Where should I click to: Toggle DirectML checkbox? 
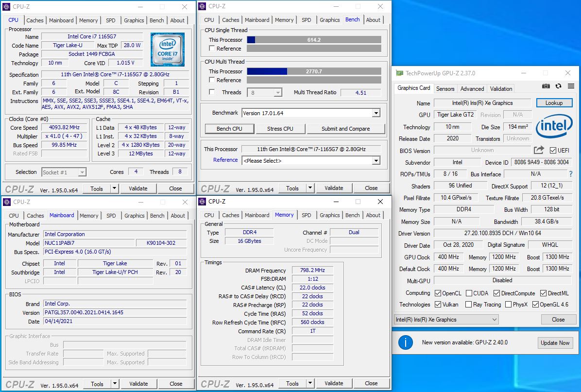[x=543, y=293]
